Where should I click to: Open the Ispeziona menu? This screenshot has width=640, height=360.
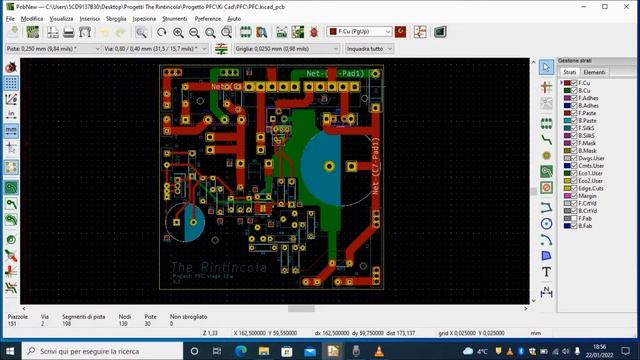(144, 19)
